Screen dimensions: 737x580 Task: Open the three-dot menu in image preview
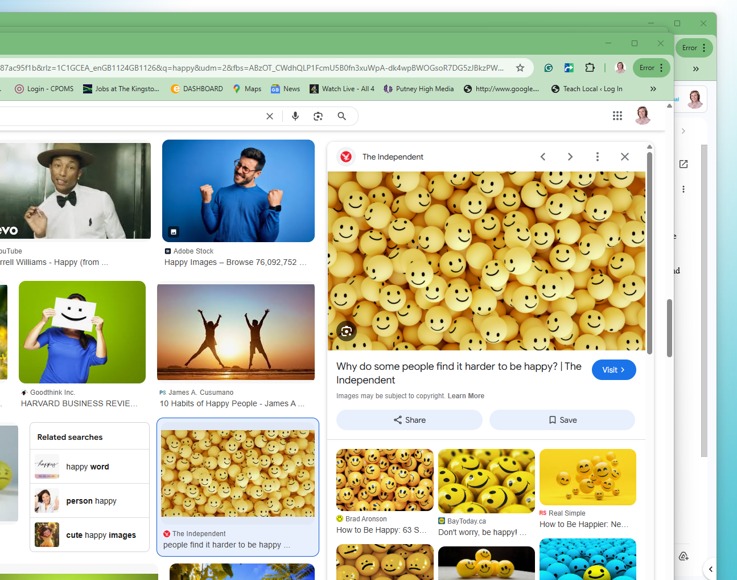[x=597, y=157]
